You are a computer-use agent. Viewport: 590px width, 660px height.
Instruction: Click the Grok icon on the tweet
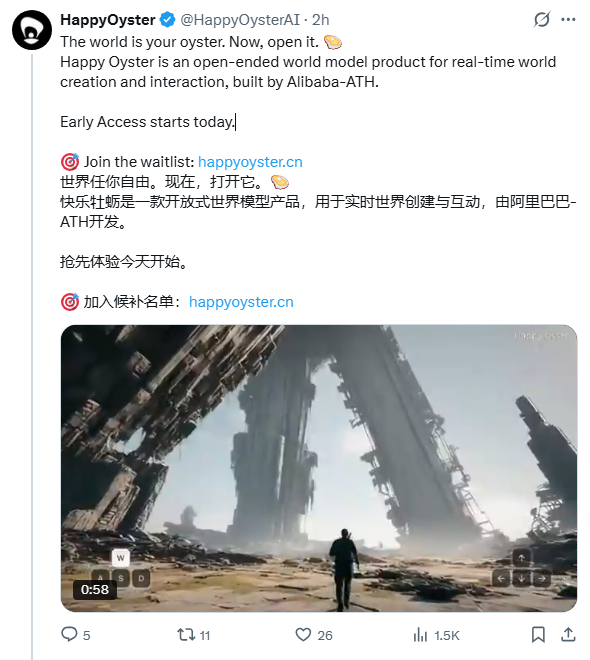tap(542, 19)
